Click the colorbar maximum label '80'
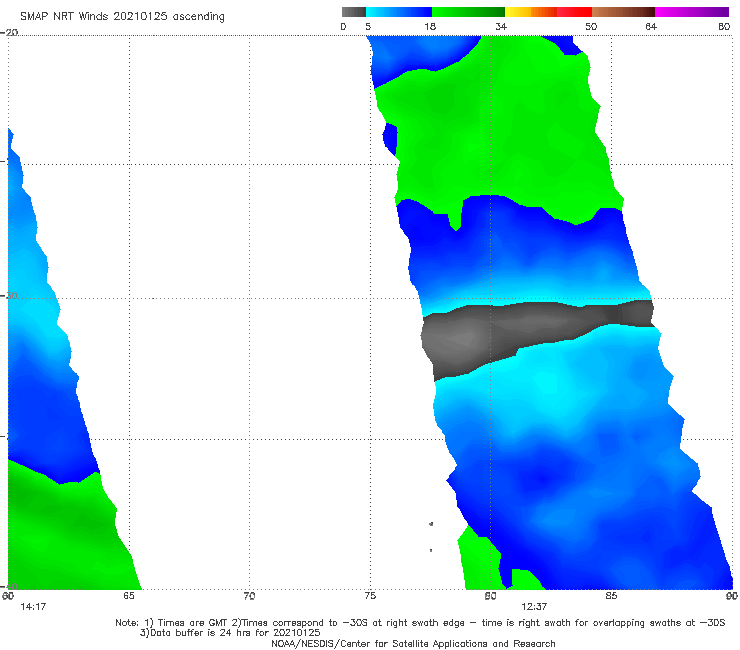 click(x=724, y=27)
